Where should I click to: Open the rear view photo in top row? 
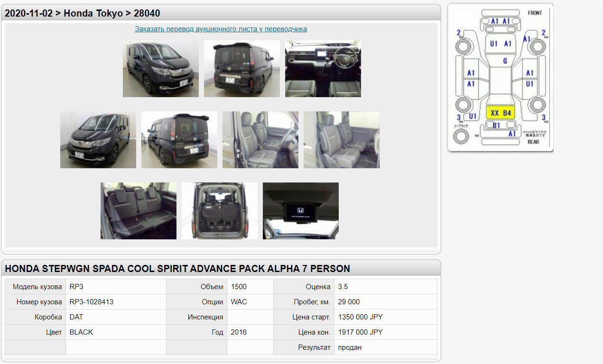click(242, 69)
